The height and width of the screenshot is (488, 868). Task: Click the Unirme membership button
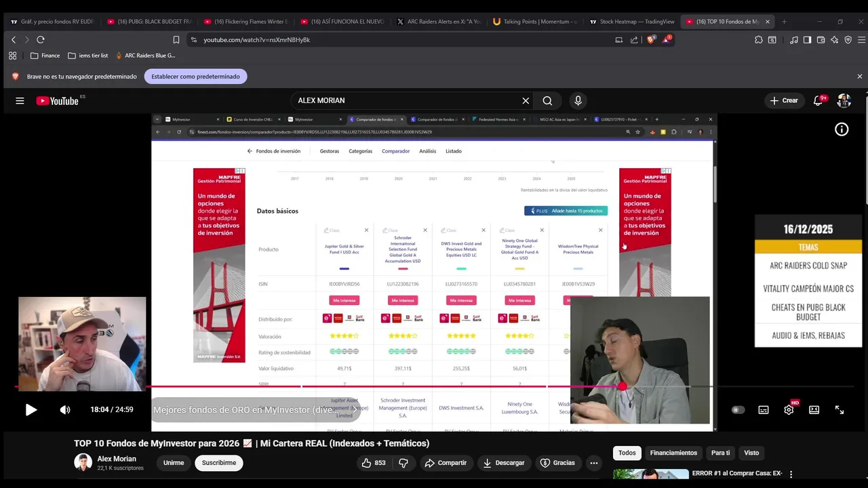(x=174, y=463)
